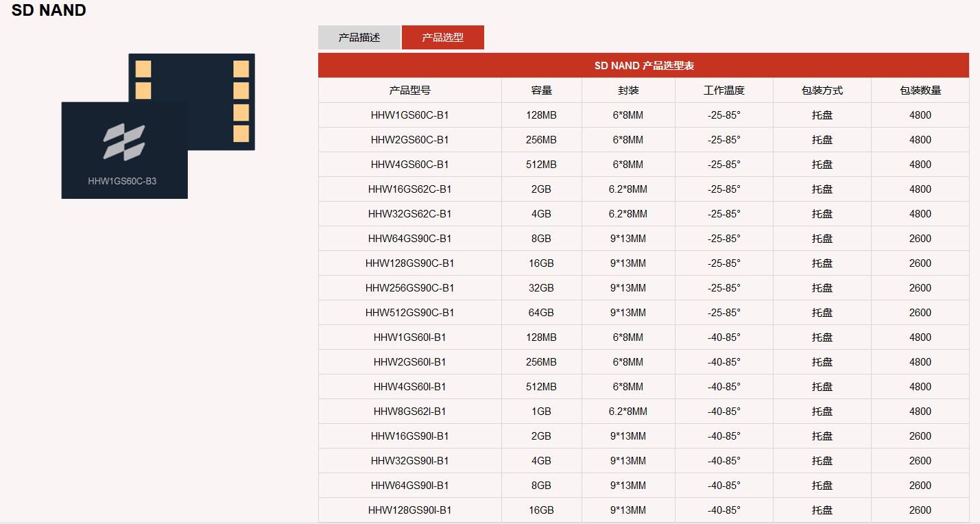Image resolution: width=980 pixels, height=524 pixels.
Task: Click 6*8MM package in HHW2GS60C-B1 row
Action: click(628, 140)
